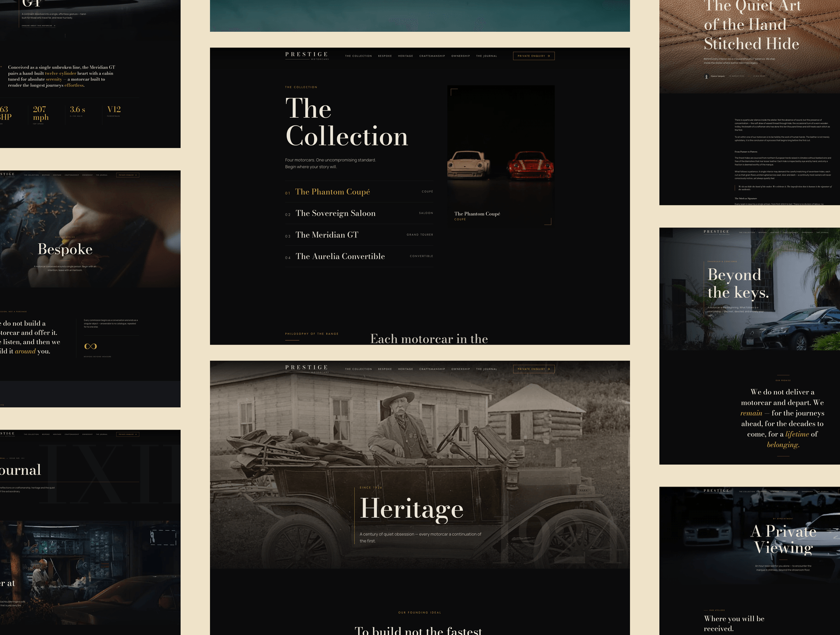Select Bespoke in the Collection page navigation

pos(385,56)
